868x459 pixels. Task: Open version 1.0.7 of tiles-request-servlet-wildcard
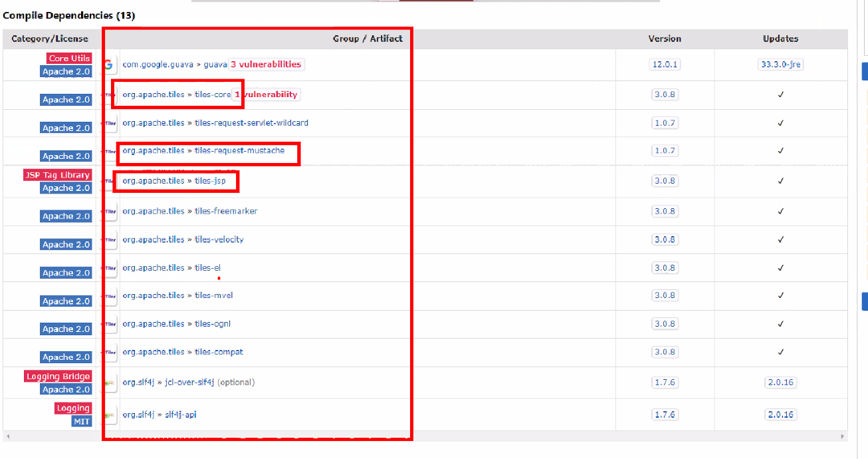click(665, 123)
